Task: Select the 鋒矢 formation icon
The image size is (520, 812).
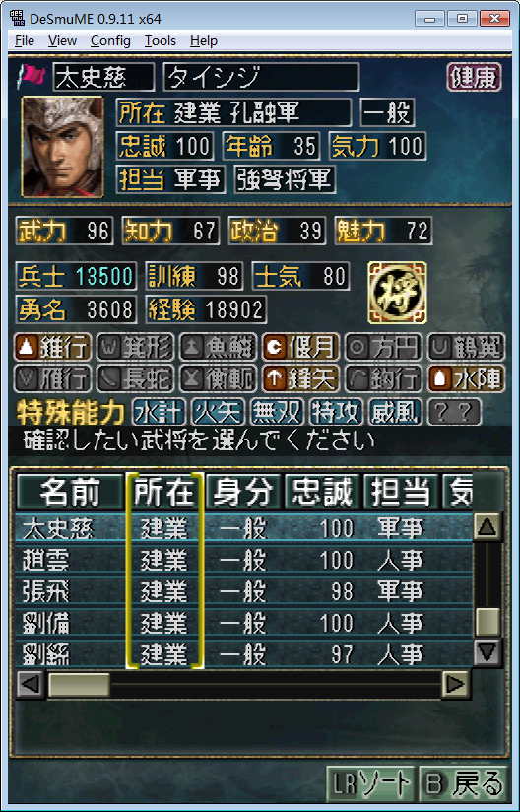Action: pyautogui.click(x=300, y=378)
